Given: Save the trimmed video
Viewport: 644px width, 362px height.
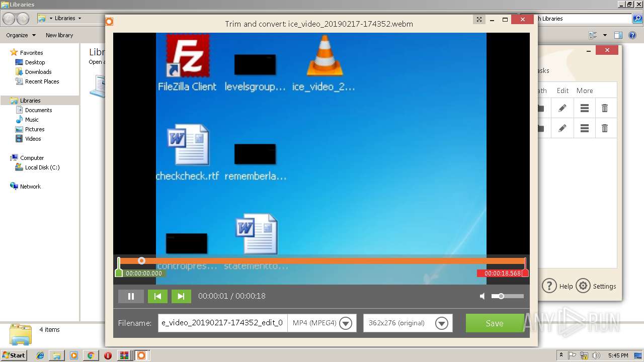Looking at the screenshot, I should [495, 323].
